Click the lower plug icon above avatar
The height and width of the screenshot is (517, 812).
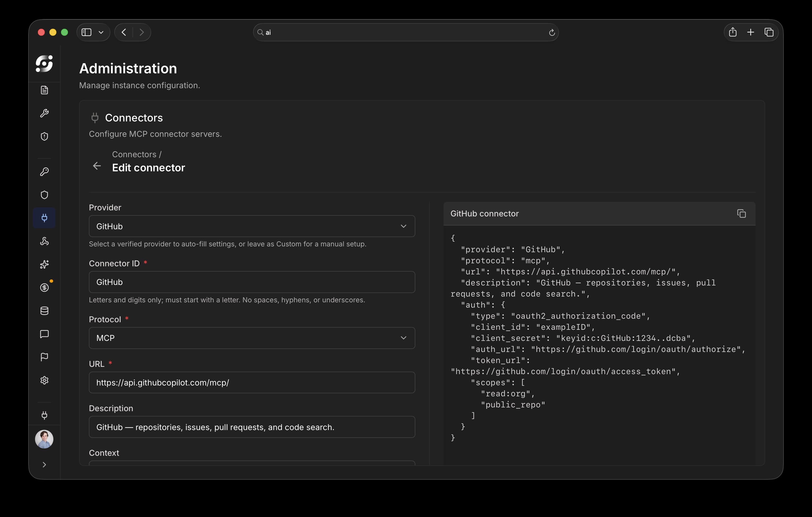click(x=44, y=415)
